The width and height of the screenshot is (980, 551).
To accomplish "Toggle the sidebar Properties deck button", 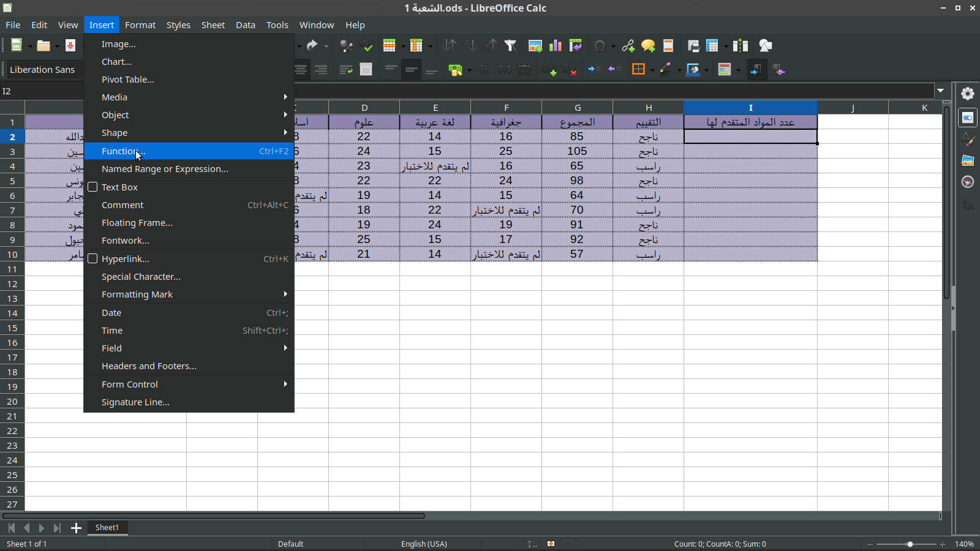I will click(968, 118).
